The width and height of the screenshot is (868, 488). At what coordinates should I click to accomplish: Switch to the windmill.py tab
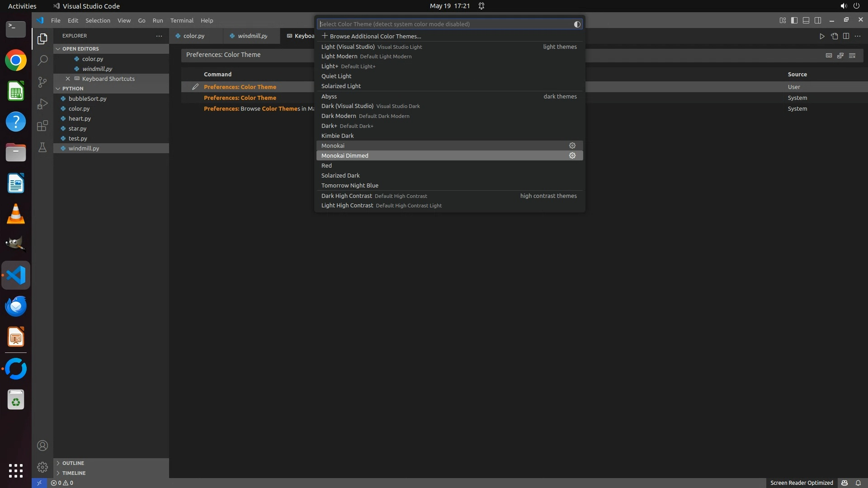pyautogui.click(x=252, y=36)
